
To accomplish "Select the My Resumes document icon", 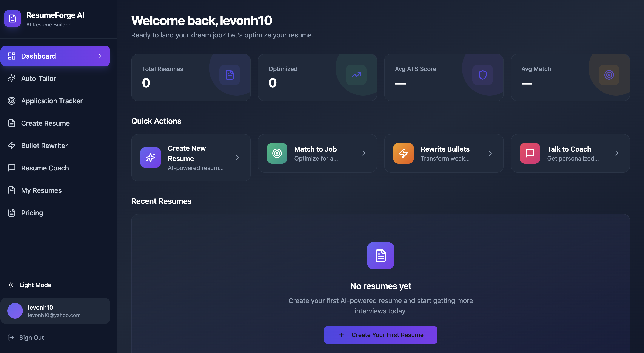I will [x=11, y=190].
